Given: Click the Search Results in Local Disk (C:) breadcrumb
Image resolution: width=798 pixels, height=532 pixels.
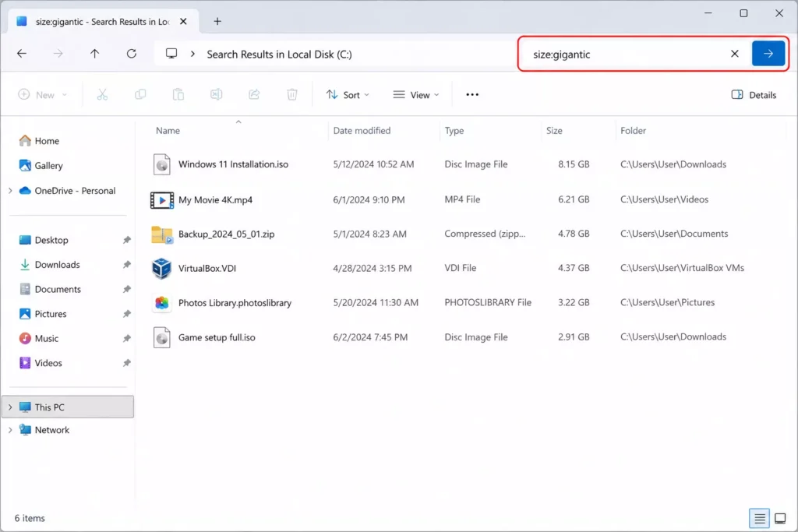Looking at the screenshot, I should (279, 55).
